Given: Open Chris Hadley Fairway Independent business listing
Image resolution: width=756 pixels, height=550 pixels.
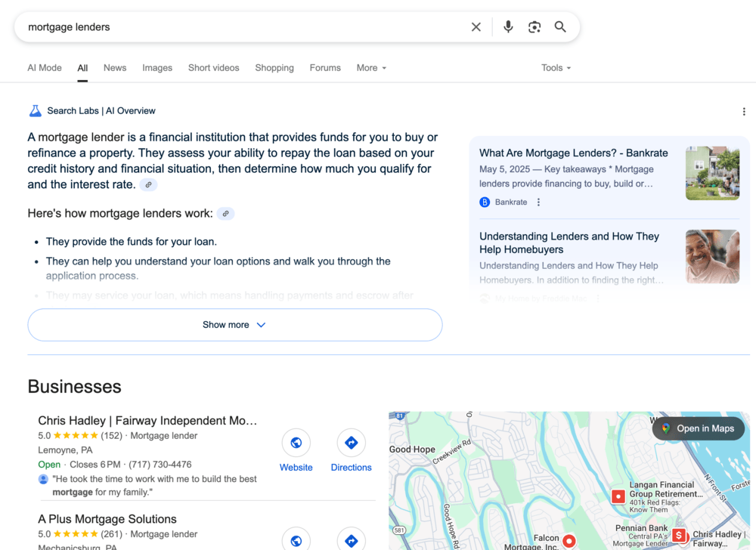Looking at the screenshot, I should 147,421.
